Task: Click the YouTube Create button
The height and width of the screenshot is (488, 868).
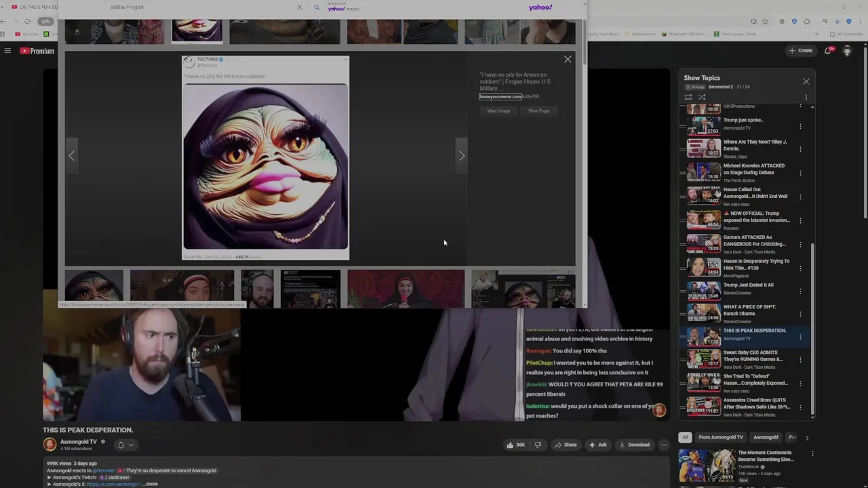Action: click(801, 51)
